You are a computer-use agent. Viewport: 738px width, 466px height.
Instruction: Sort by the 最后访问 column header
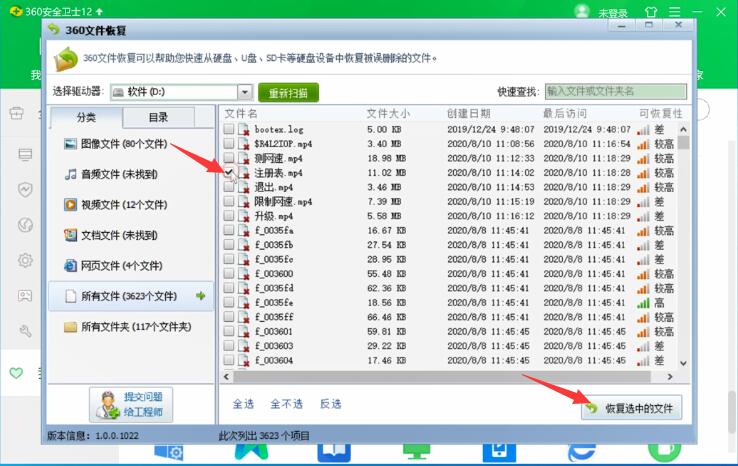tap(565, 113)
